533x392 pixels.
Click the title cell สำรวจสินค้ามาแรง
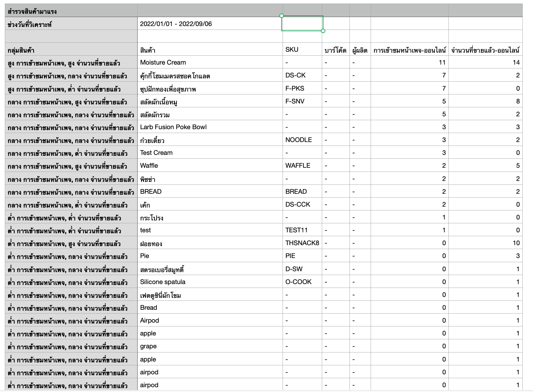[x=71, y=11]
